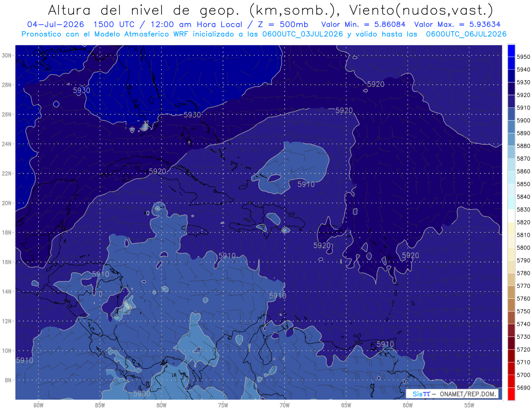This screenshot has height=411, width=532.
Task: Click the 65W longitude axis label
Action: [346, 405]
